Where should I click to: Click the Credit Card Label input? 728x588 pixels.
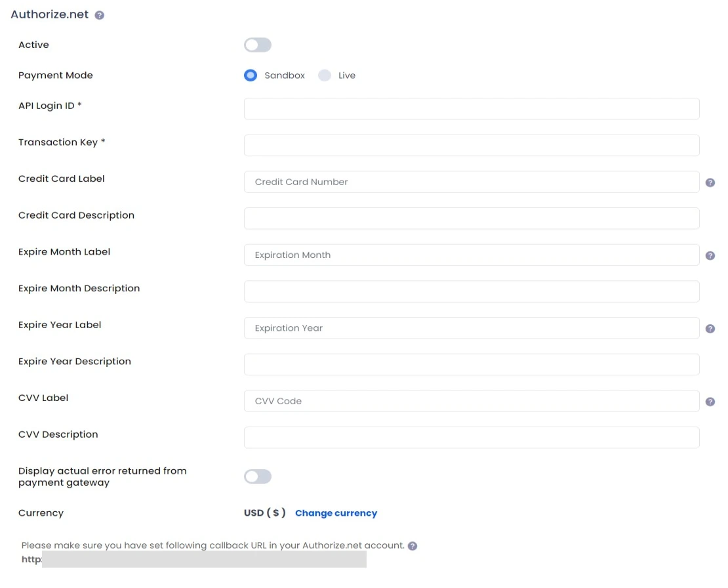click(472, 182)
